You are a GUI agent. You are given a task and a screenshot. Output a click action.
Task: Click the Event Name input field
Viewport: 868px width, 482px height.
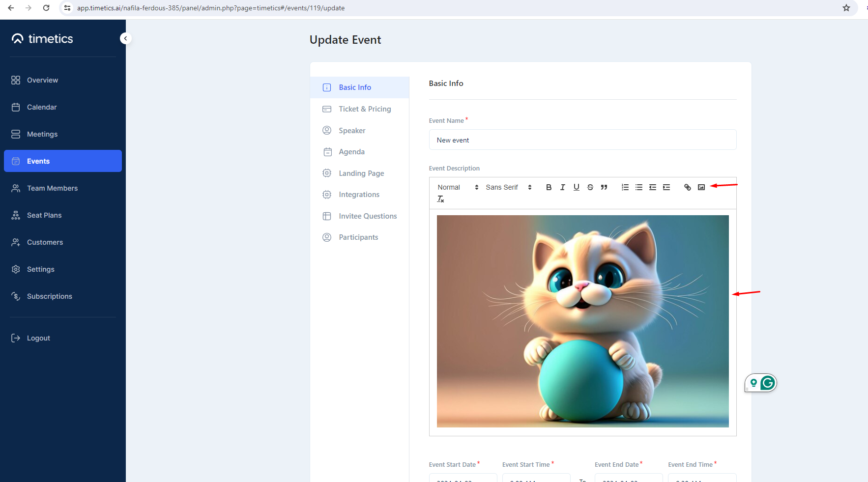pos(582,140)
